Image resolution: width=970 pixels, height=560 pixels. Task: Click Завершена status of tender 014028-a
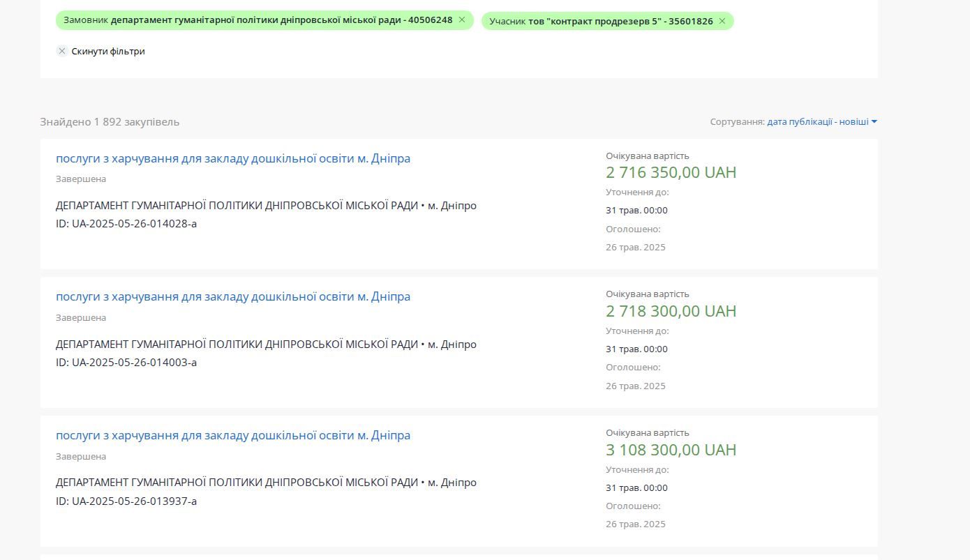pyautogui.click(x=81, y=179)
